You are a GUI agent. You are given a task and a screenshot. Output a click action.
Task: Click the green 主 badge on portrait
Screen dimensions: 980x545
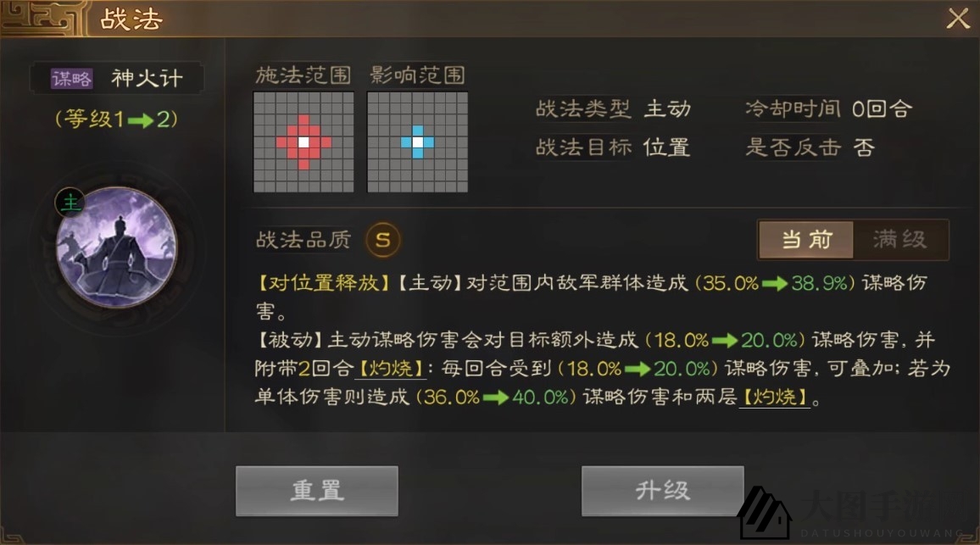pos(70,203)
